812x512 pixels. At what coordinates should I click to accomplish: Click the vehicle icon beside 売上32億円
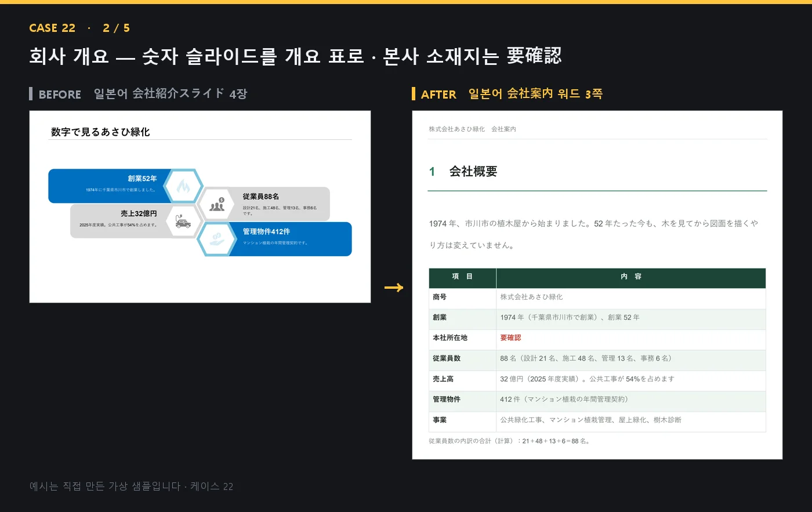[x=183, y=221]
